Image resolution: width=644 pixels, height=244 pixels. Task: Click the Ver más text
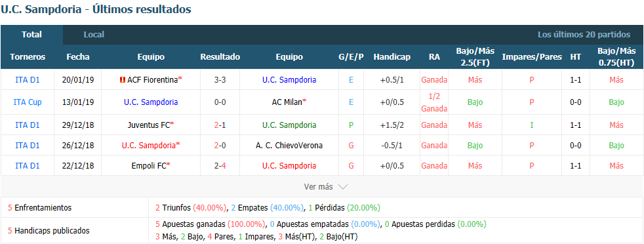318,187
